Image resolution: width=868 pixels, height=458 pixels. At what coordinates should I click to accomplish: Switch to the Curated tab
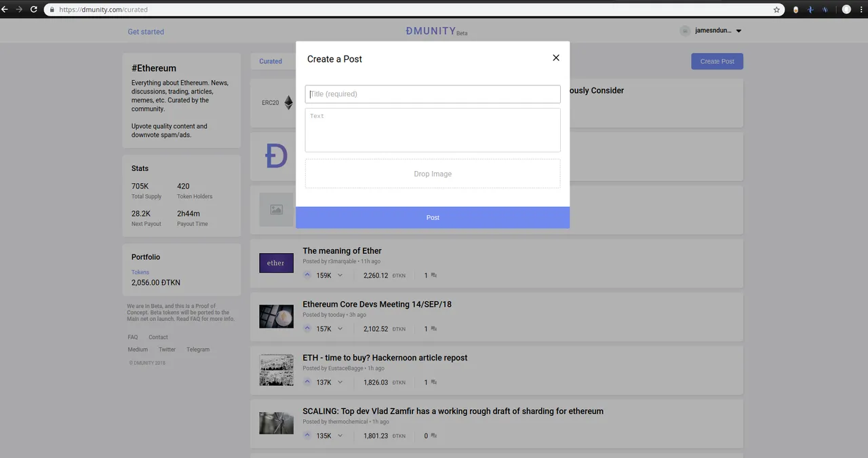[271, 61]
